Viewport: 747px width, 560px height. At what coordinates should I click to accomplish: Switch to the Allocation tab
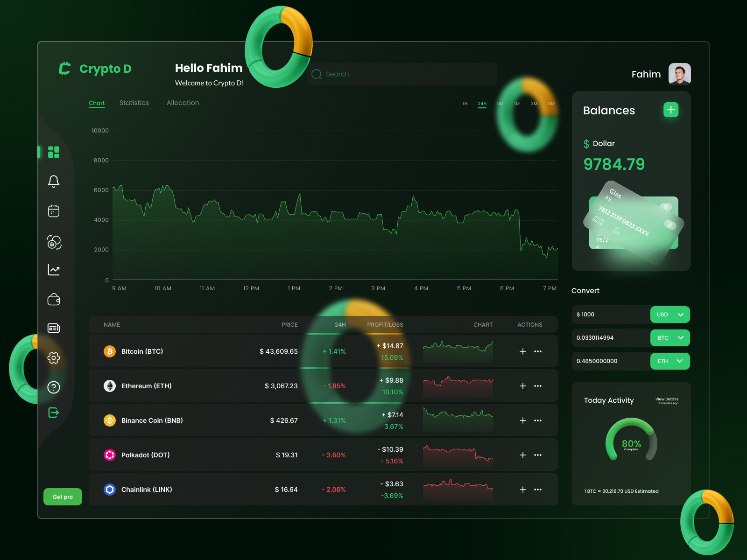point(183,103)
